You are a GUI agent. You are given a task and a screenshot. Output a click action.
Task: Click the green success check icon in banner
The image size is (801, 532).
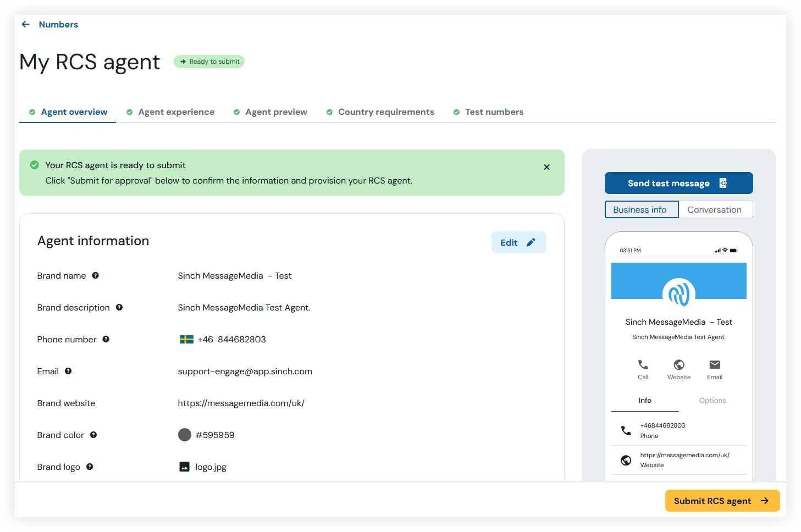click(34, 165)
